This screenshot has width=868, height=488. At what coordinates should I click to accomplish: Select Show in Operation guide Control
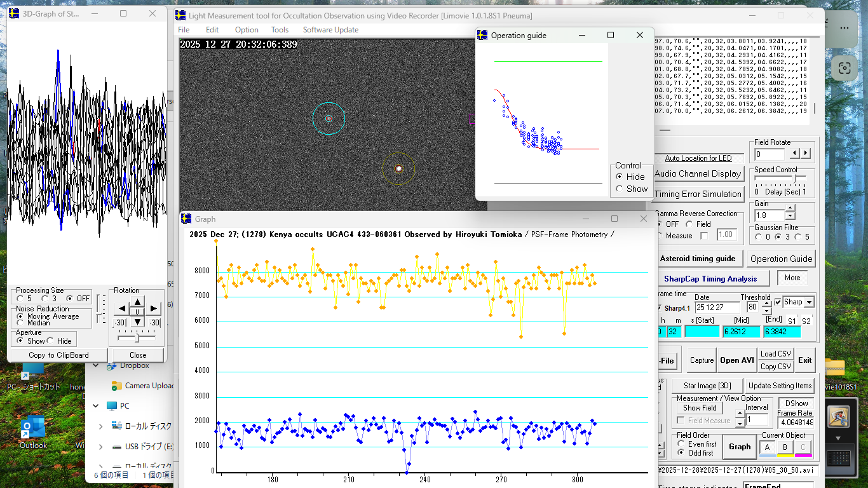coord(619,189)
